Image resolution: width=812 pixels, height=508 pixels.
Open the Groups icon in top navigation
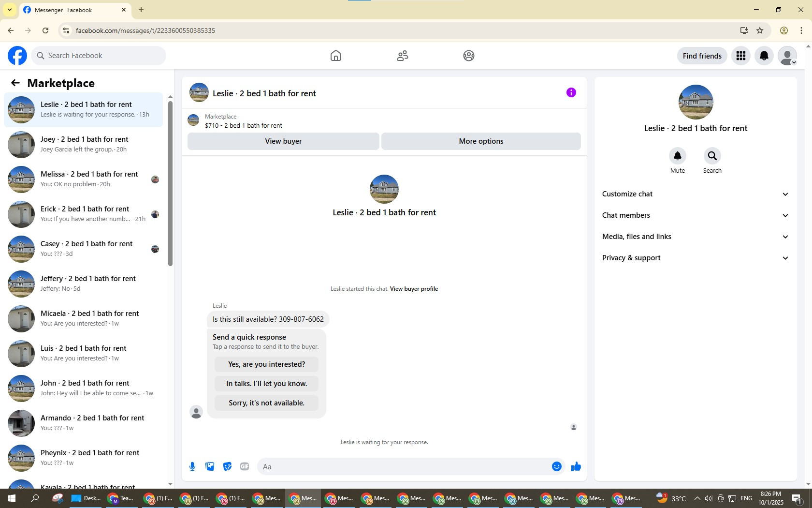point(469,56)
